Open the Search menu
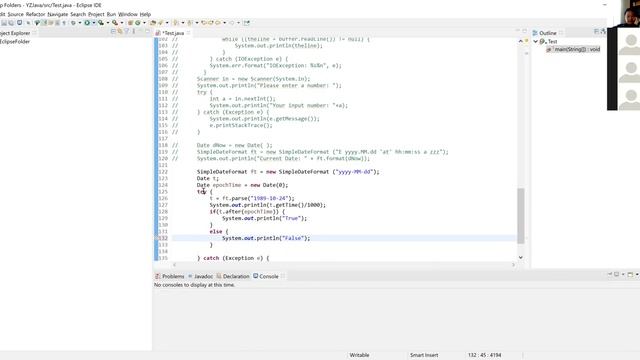 pyautogui.click(x=78, y=14)
